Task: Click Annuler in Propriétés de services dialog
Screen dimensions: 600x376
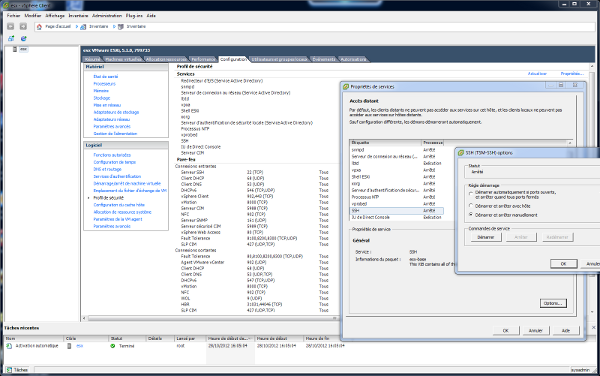Action: [x=535, y=330]
